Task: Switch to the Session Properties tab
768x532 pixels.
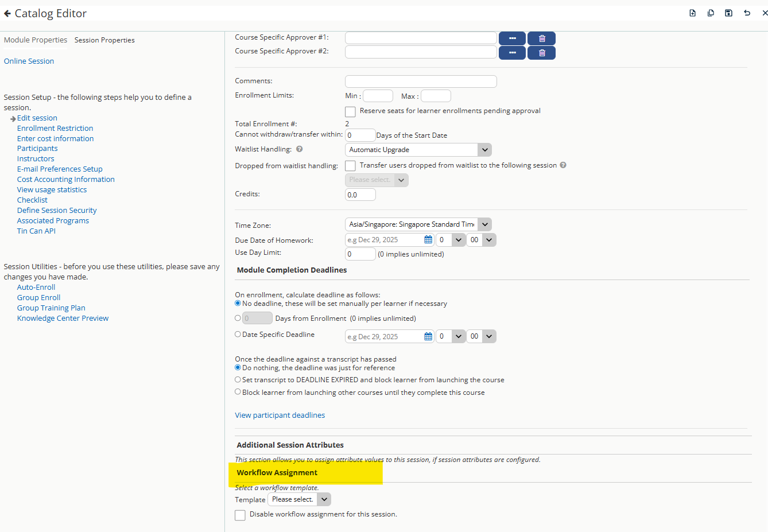Action: pos(104,40)
